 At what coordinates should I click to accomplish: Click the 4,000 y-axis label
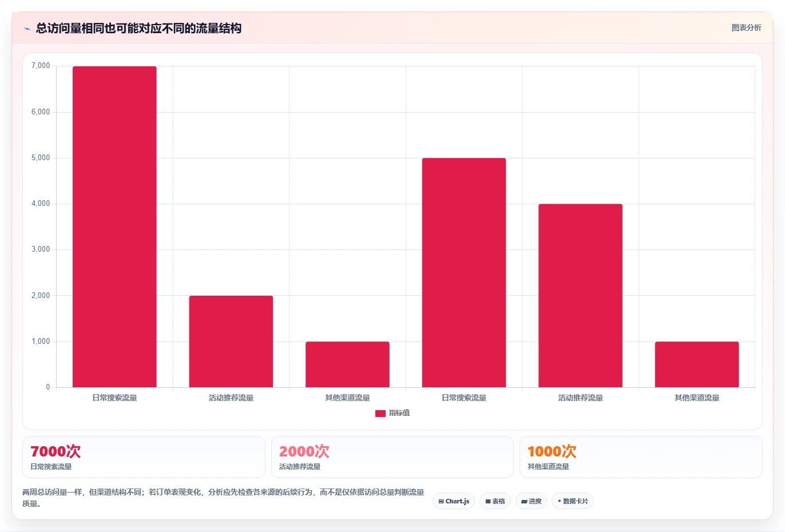point(41,204)
